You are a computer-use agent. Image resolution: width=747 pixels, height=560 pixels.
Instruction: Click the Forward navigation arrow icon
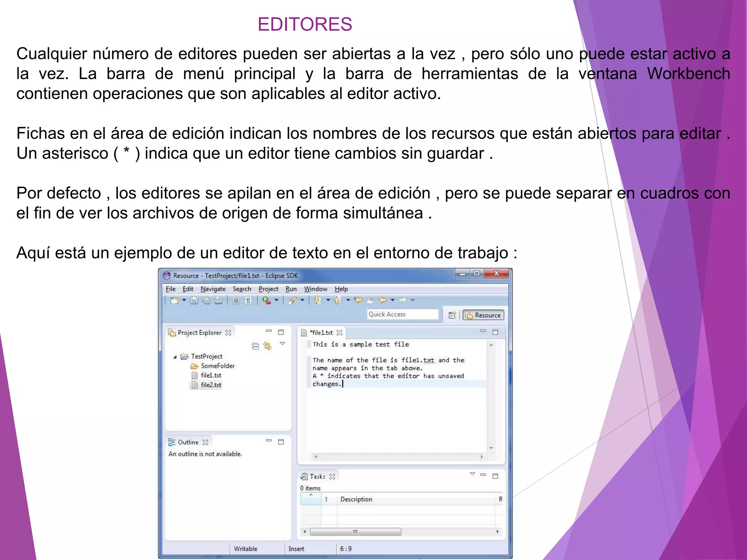(x=403, y=300)
